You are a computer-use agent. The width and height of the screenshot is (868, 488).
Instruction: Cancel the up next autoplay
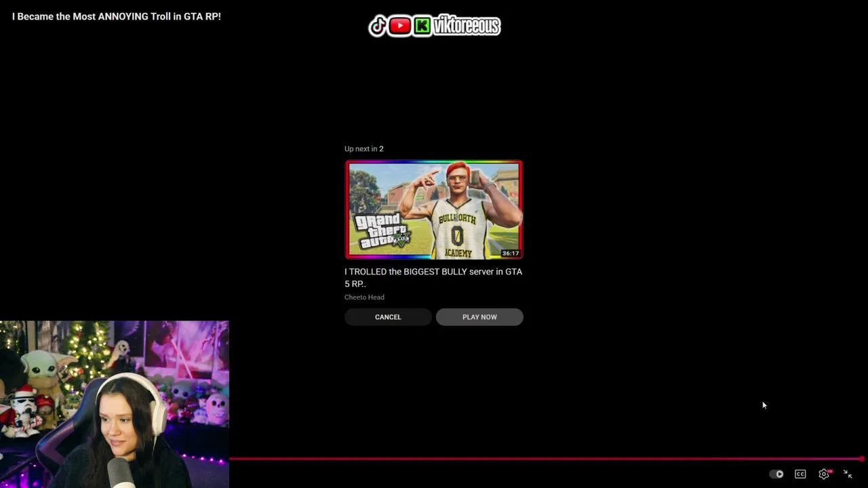click(388, 317)
